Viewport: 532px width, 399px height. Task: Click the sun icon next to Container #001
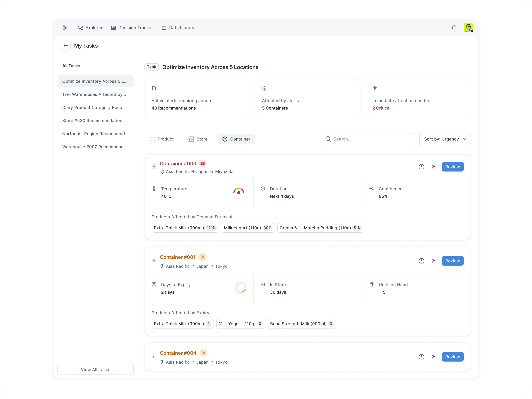203,257
